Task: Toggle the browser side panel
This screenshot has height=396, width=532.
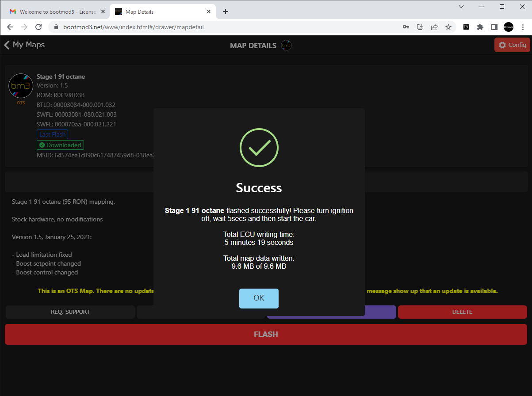Action: coord(494,27)
